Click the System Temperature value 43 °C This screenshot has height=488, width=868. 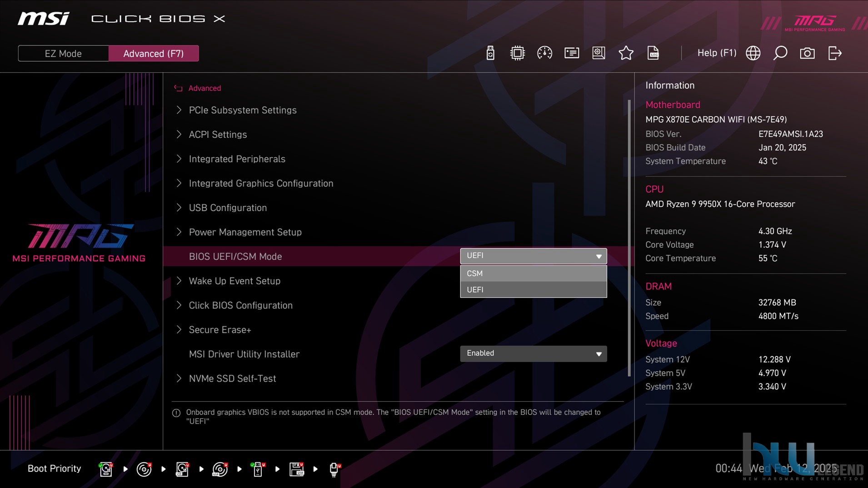click(x=768, y=161)
